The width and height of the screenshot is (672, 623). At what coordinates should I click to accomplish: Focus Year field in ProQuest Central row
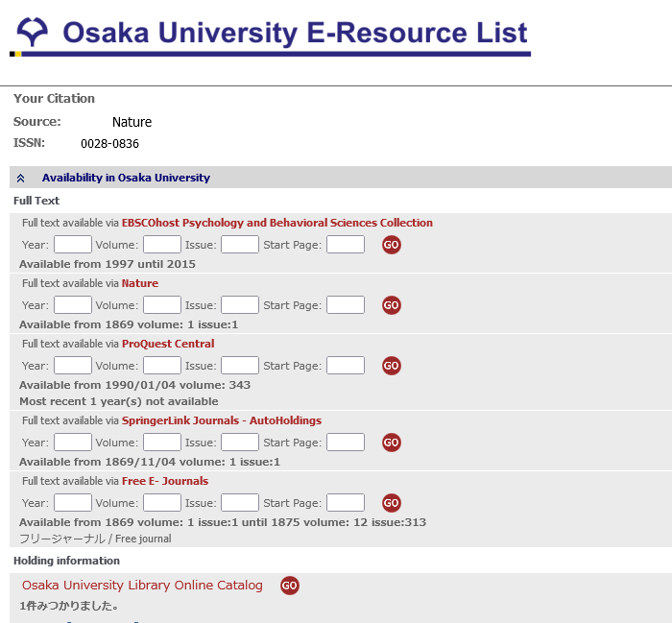(72, 365)
